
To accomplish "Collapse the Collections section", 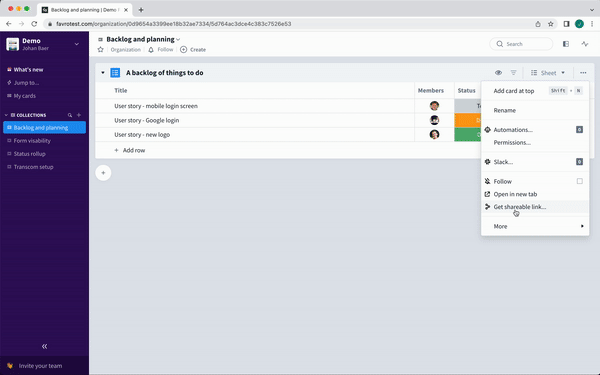I will [6, 115].
